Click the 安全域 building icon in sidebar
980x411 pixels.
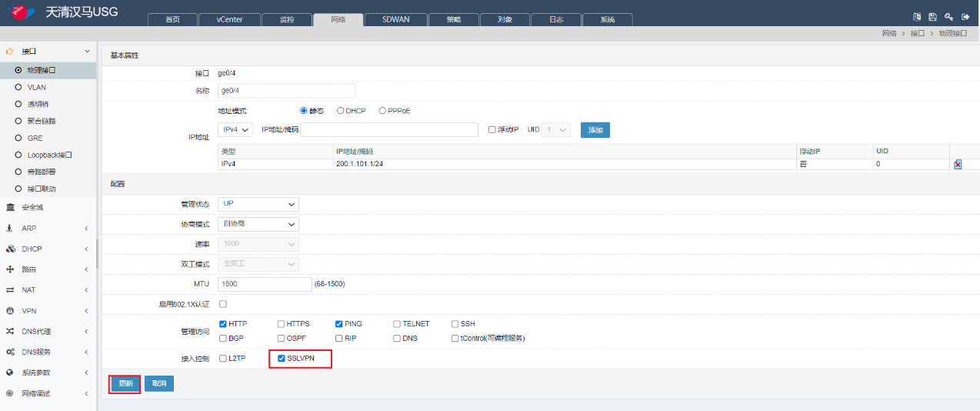10,207
